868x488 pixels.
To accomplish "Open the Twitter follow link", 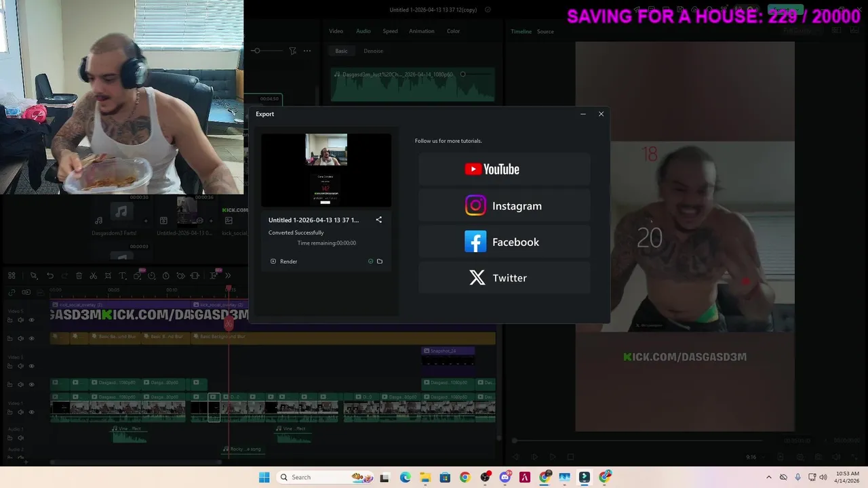I will (x=504, y=278).
